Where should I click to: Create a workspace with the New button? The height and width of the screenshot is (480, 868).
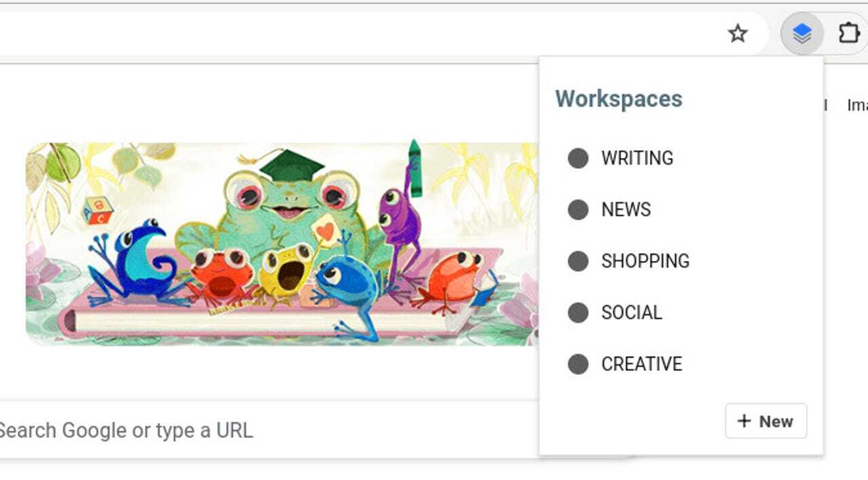click(x=766, y=421)
